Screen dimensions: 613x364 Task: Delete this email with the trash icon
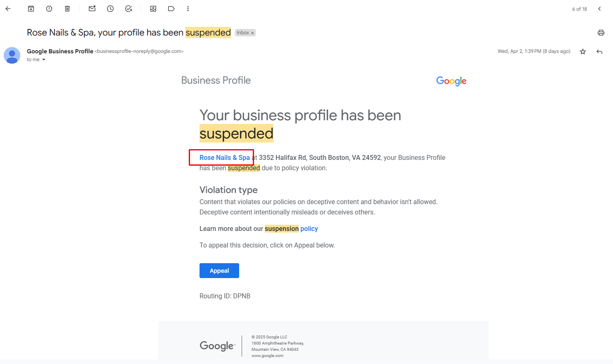(67, 9)
